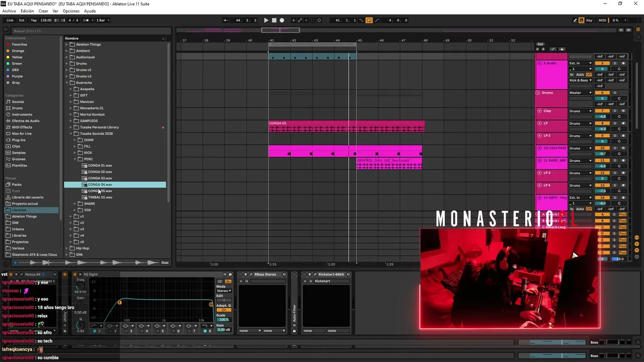The image size is (644, 362).
Task: Toggle Automation Arm in the transport bar
Action: tap(300, 20)
